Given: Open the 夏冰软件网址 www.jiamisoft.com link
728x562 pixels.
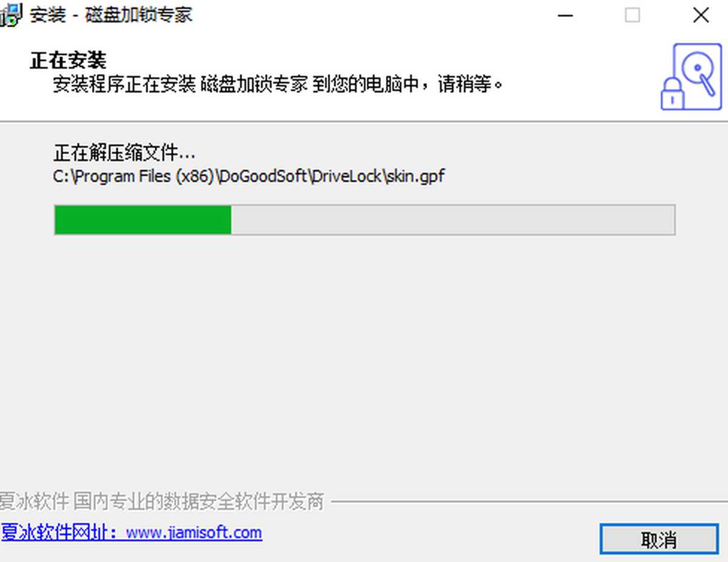Looking at the screenshot, I should tap(131, 533).
